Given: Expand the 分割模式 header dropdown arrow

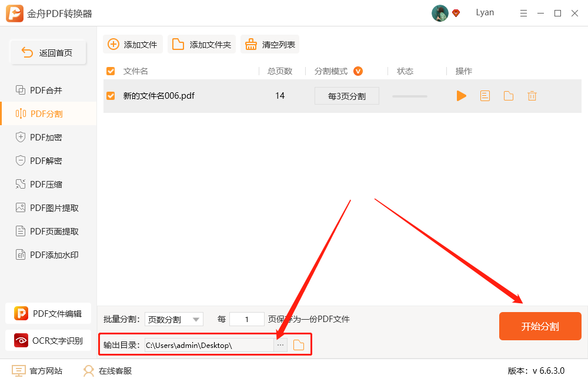Looking at the screenshot, I should point(358,71).
